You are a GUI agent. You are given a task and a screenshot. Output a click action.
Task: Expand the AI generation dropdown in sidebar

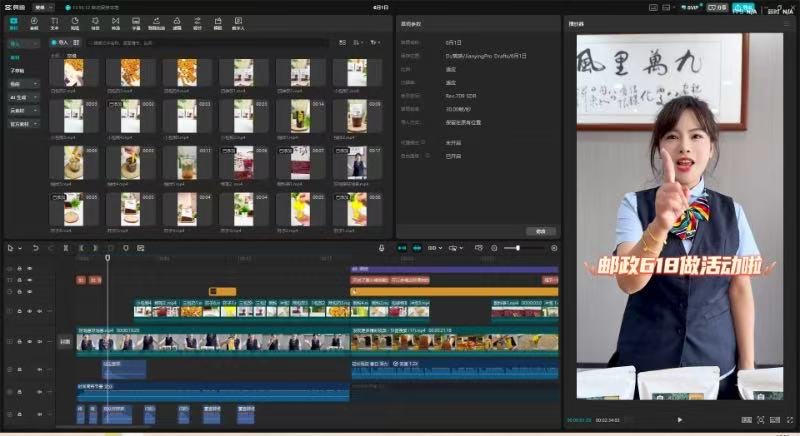(x=22, y=97)
